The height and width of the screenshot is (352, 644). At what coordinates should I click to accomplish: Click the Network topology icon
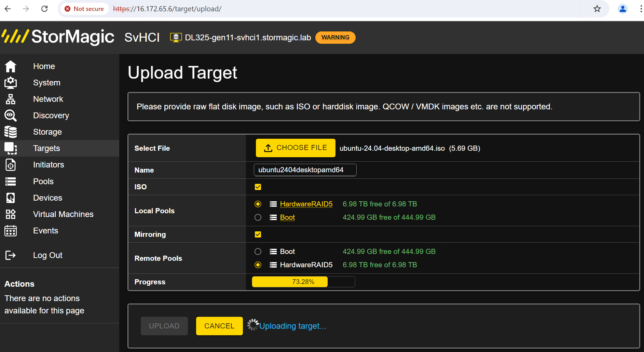[x=11, y=99]
